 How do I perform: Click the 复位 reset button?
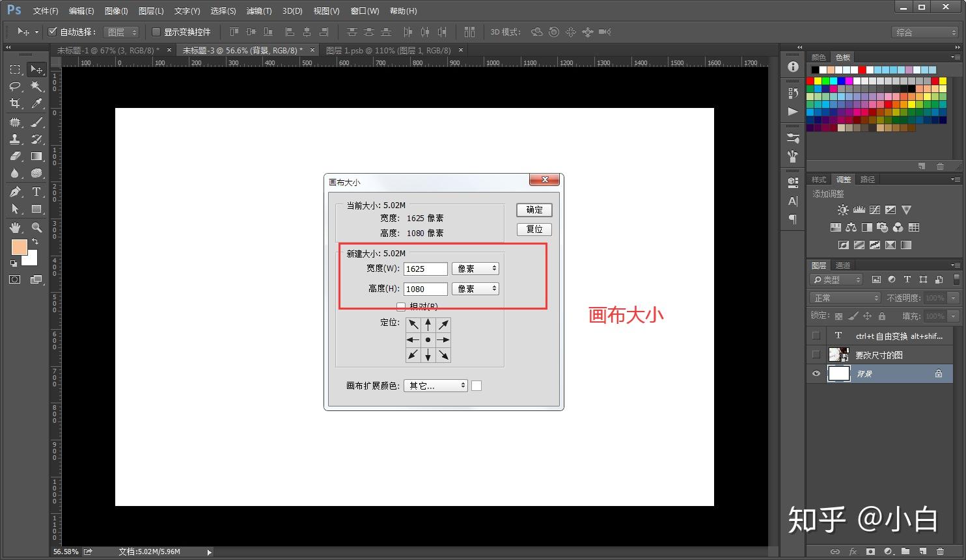(534, 229)
